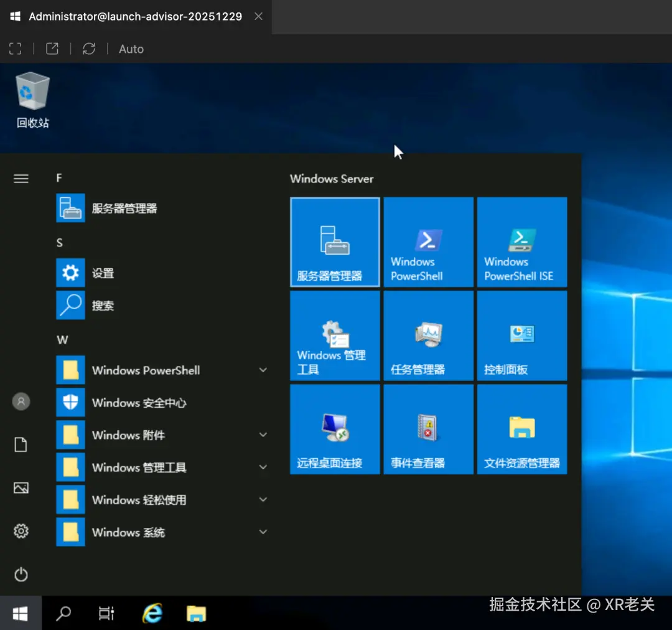Open the Windows 系统 folder entry
Screen dimensions: 672x630
click(x=163, y=532)
